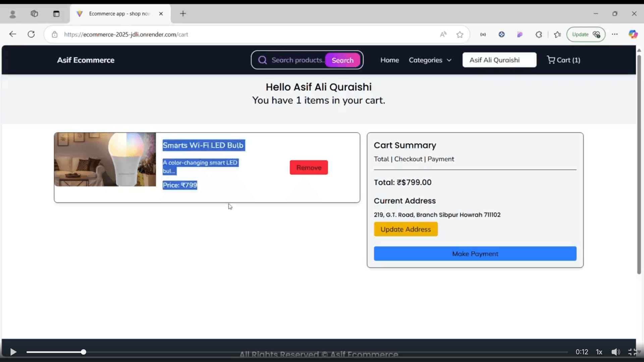The image size is (644, 362).
Task: Open browser Settings and more menu
Action: point(614,34)
